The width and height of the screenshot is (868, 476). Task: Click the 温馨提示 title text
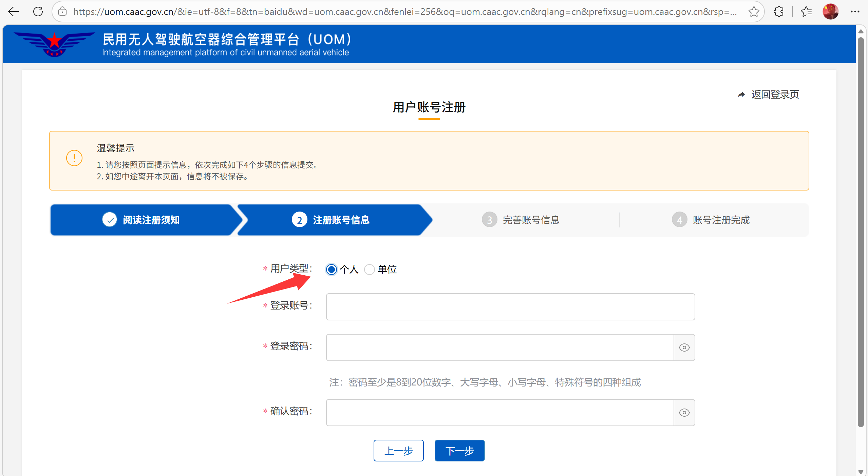coord(116,148)
